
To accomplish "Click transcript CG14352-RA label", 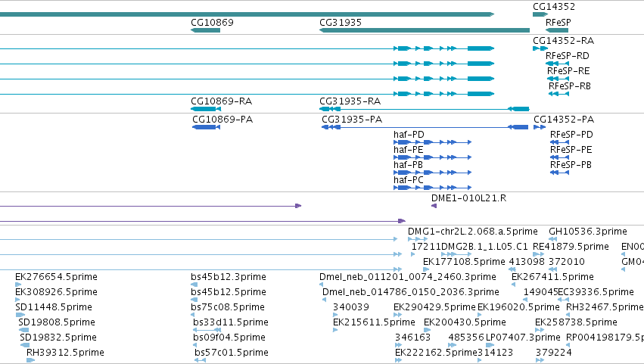I will pyautogui.click(x=564, y=41).
